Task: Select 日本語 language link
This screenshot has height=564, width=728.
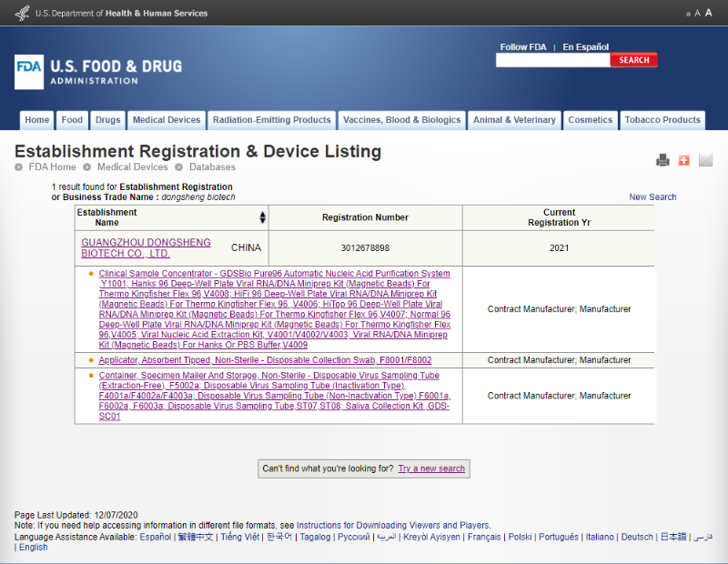Action: [673, 537]
